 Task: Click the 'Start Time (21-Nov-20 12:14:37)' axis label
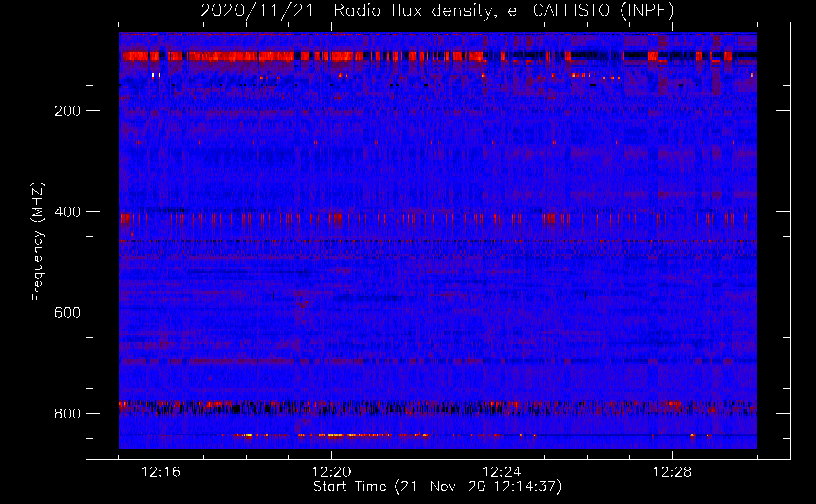coord(437,487)
